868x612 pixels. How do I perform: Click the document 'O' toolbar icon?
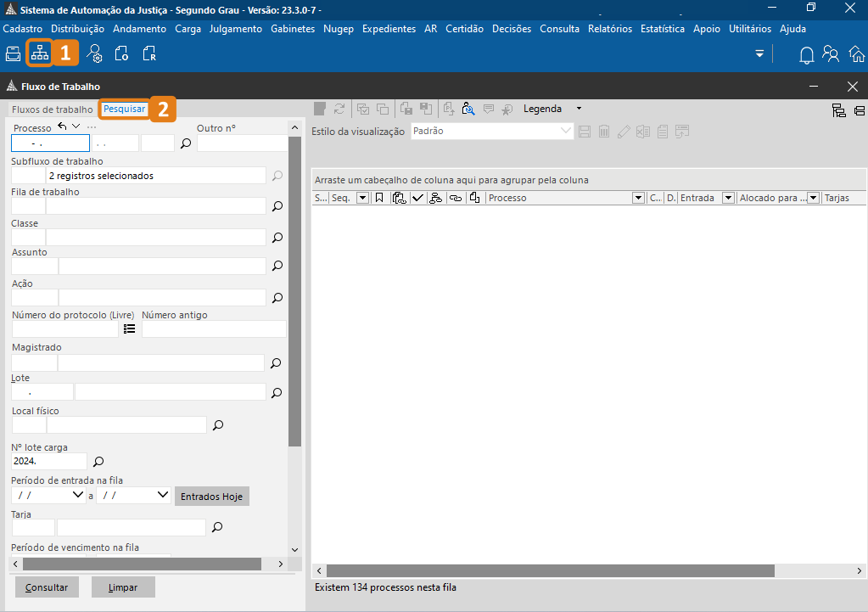[121, 53]
